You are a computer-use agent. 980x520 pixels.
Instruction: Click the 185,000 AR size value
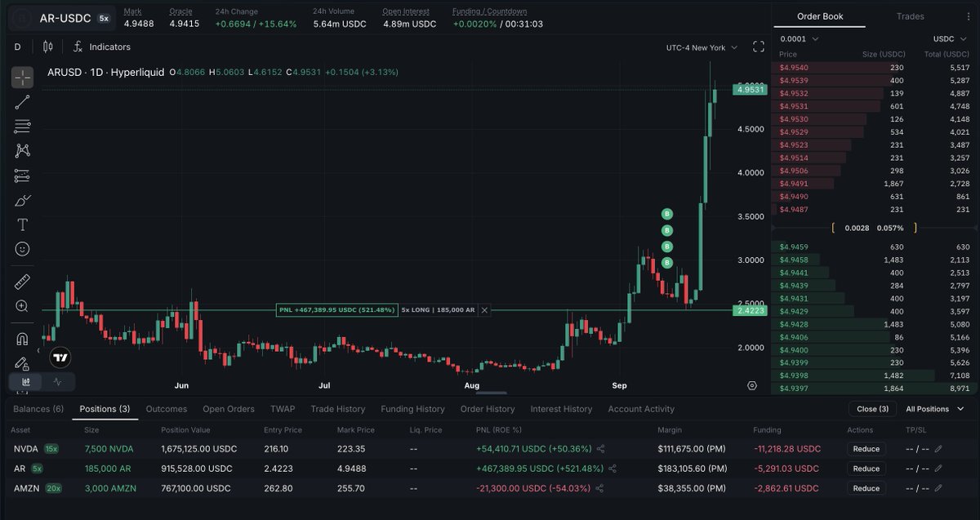coord(108,469)
